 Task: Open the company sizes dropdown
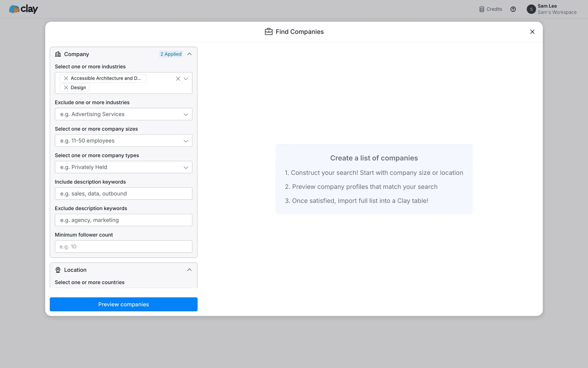pyautogui.click(x=123, y=141)
